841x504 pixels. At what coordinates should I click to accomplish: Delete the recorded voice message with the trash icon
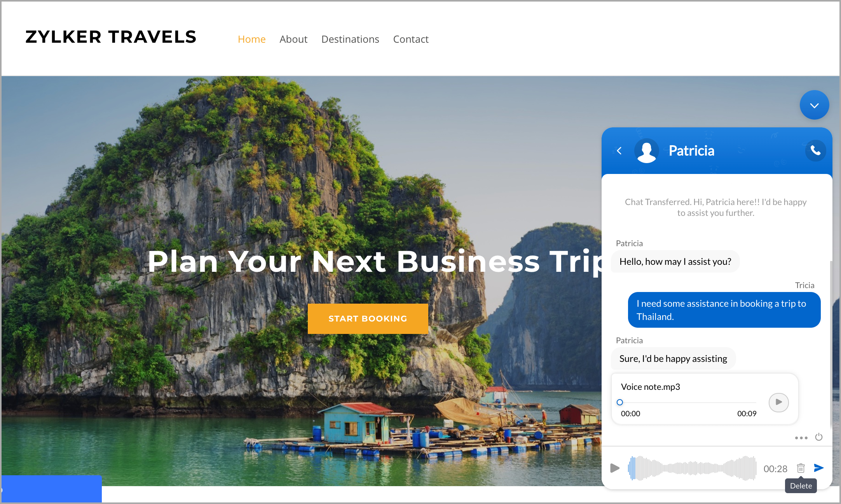coord(801,468)
